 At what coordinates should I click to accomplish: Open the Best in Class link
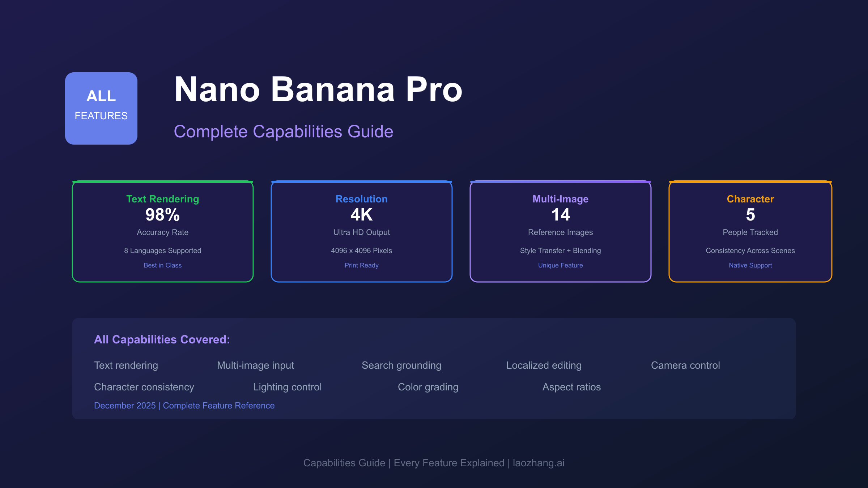[x=162, y=265]
